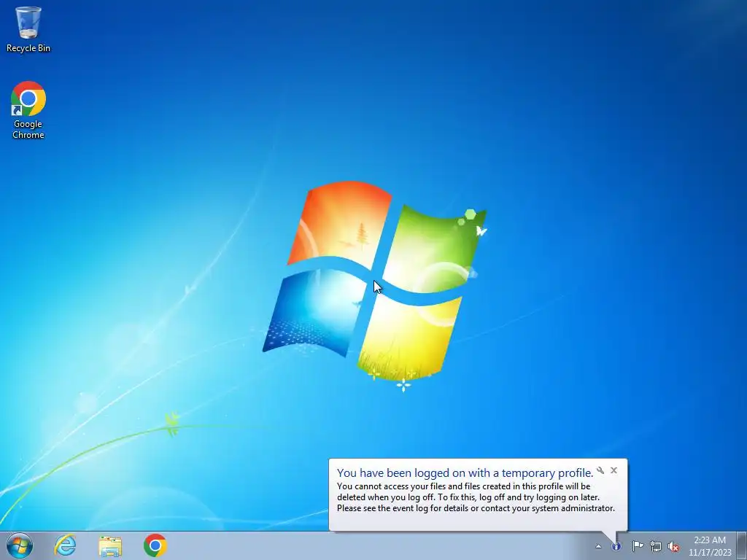Open notification options wrench icon
Image resolution: width=747 pixels, height=560 pixels.
601,470
